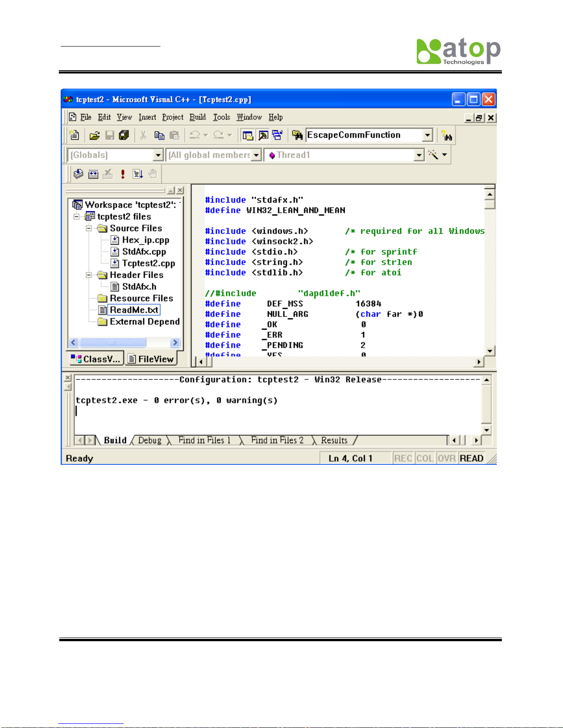Open the WizardBar actions dropdown arrow
The image size is (563, 728).
(444, 155)
